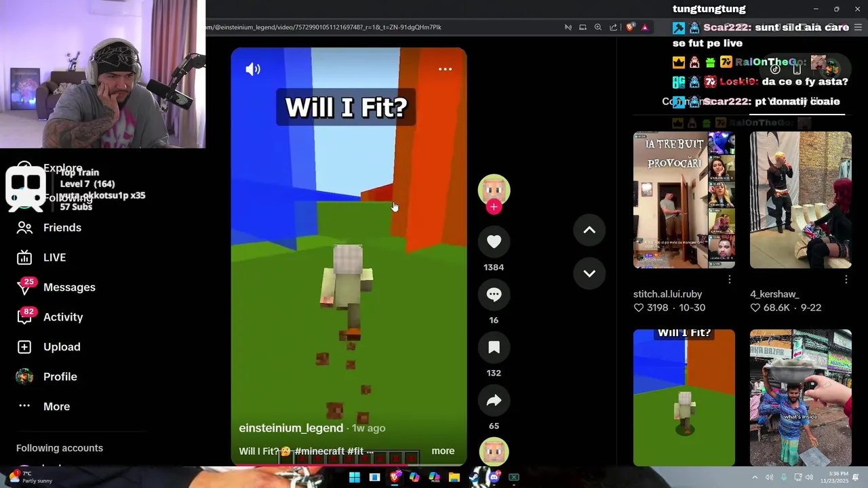The height and width of the screenshot is (488, 868).
Task: Show hidden system tray icons
Action: [755, 477]
